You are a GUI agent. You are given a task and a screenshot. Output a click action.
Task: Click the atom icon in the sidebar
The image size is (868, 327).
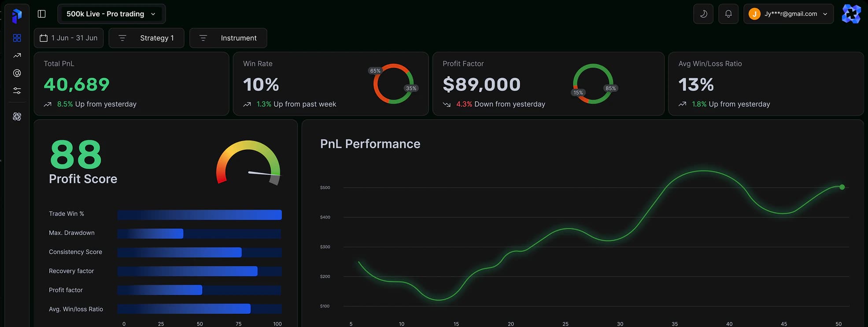[x=17, y=116]
